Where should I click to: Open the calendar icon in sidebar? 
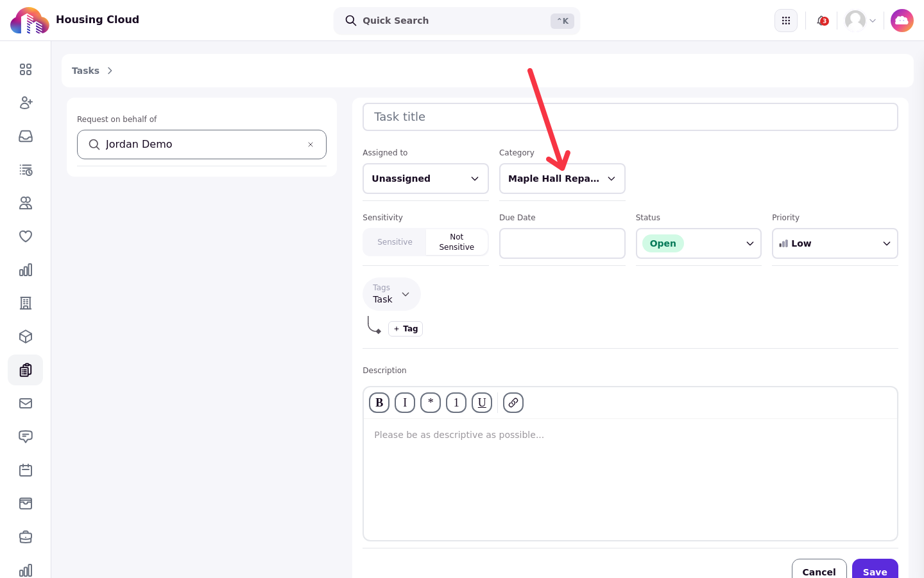pyautogui.click(x=26, y=470)
